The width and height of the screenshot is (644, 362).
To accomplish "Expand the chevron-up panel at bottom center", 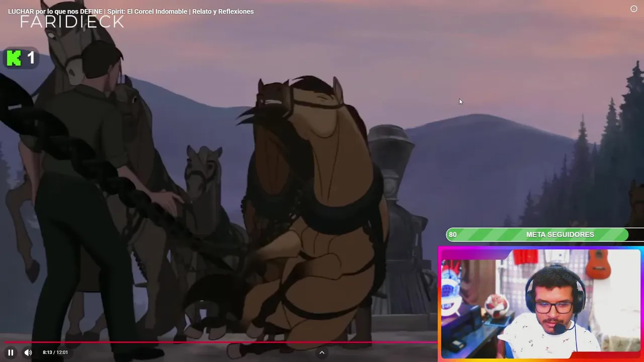I will click(x=322, y=352).
